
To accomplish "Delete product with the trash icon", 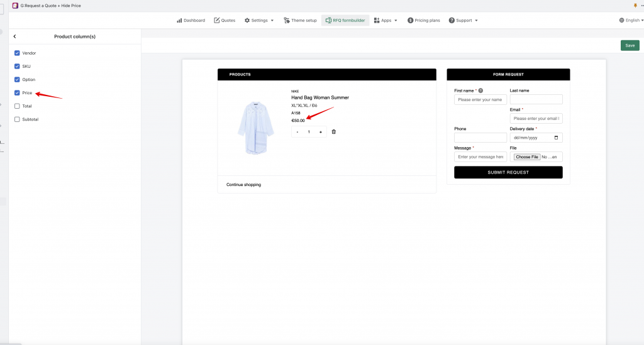I will point(333,132).
